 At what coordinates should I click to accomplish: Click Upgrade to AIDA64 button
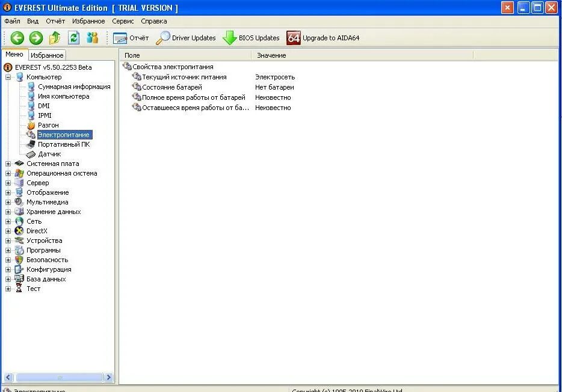click(323, 38)
